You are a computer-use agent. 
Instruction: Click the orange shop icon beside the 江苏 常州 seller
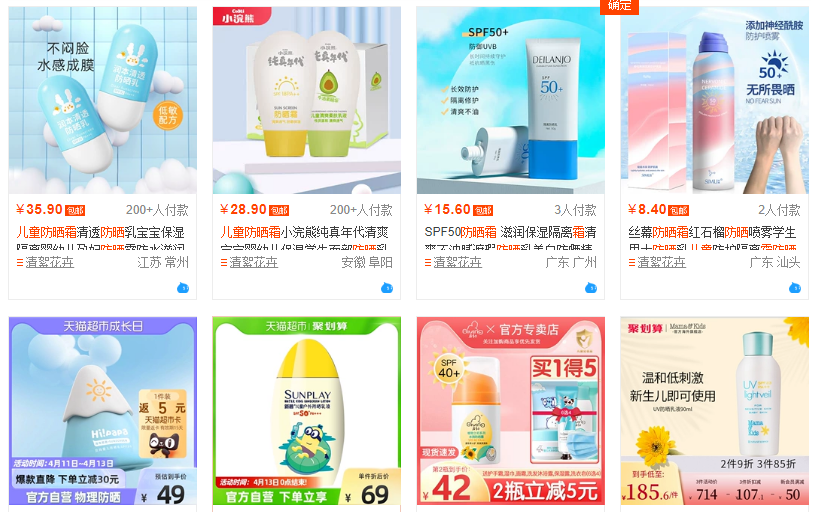coord(20,263)
